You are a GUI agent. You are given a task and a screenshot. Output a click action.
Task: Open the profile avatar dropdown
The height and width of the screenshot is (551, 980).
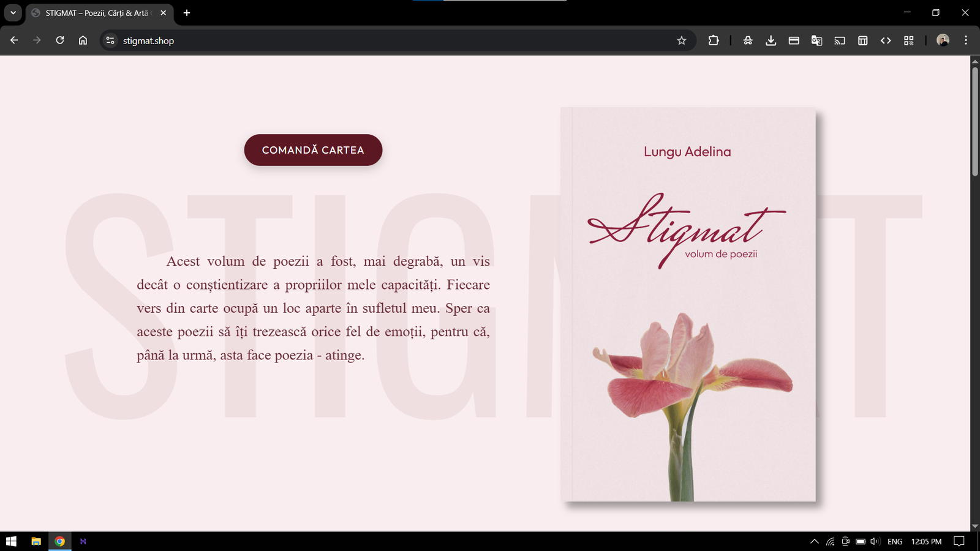943,40
